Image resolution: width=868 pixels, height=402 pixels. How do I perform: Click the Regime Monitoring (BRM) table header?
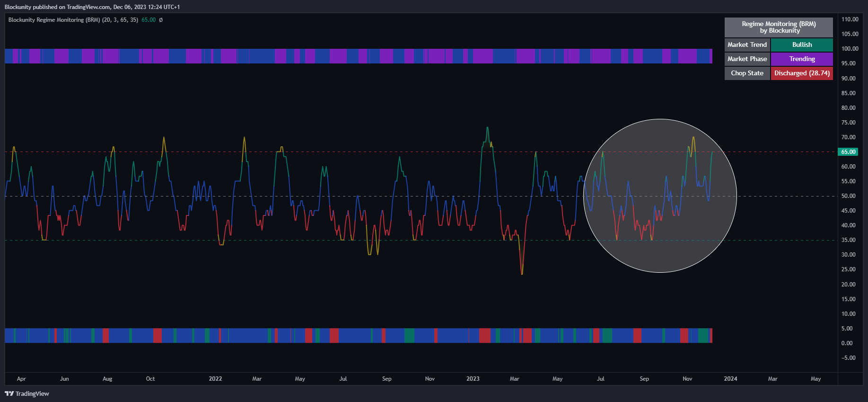pyautogui.click(x=779, y=27)
